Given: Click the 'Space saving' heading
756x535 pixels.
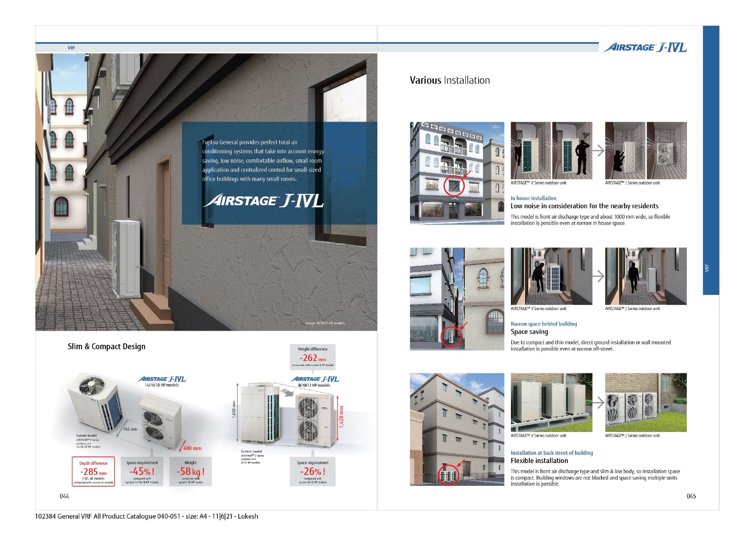Looking at the screenshot, I should [529, 332].
